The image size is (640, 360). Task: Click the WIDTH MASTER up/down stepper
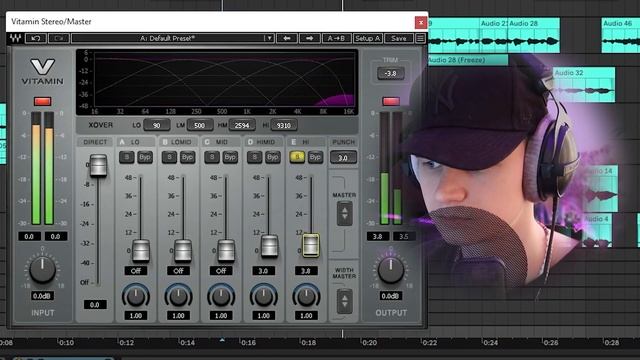(345, 301)
